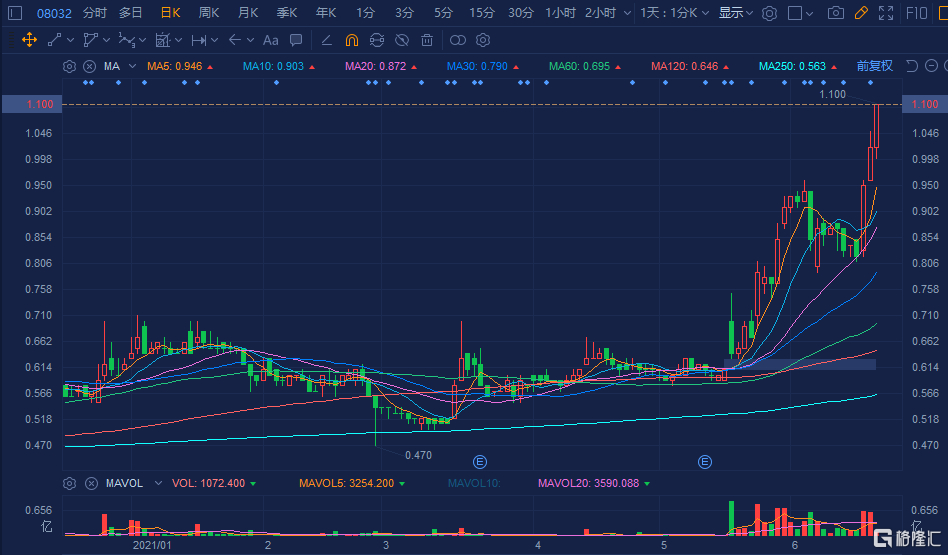Click the 前复权 adjustment button

pos(874,66)
